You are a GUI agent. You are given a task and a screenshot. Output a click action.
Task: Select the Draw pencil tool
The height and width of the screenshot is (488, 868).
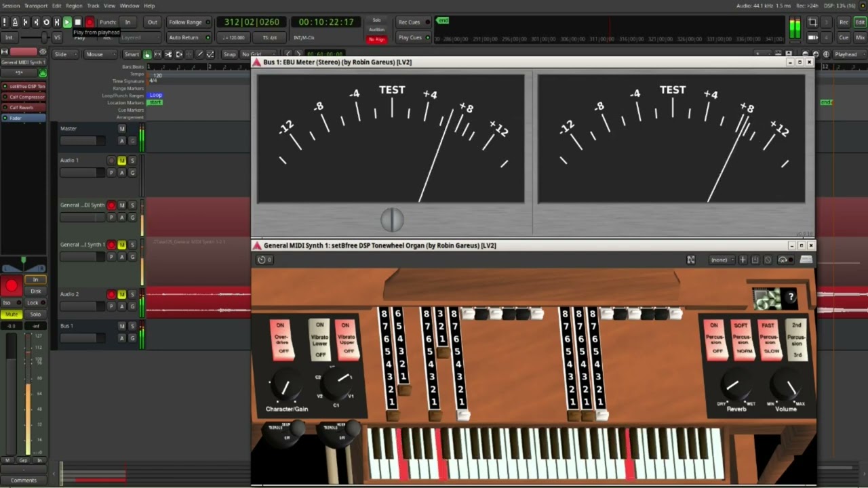(199, 54)
